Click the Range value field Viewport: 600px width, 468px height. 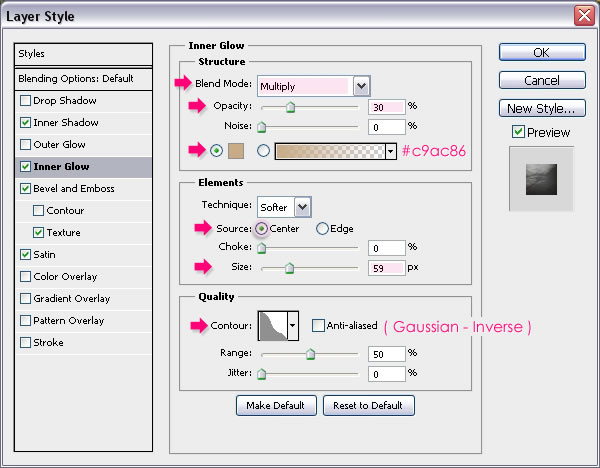tap(386, 354)
